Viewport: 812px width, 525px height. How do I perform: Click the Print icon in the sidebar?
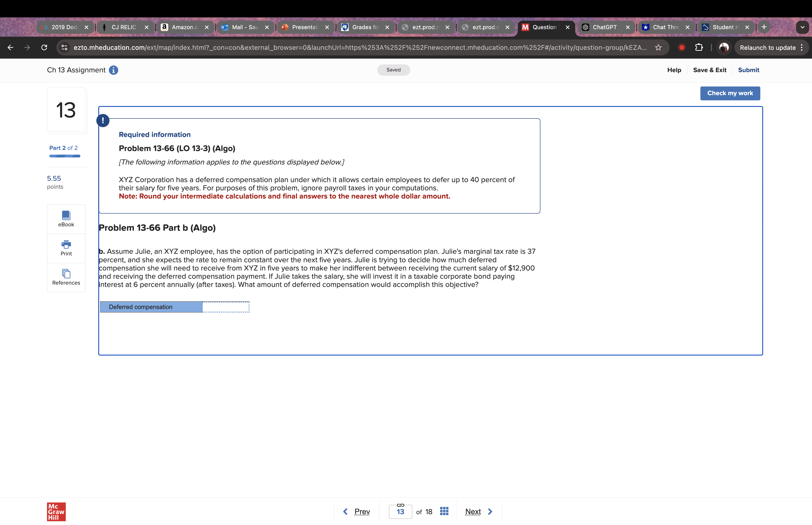[x=66, y=248]
